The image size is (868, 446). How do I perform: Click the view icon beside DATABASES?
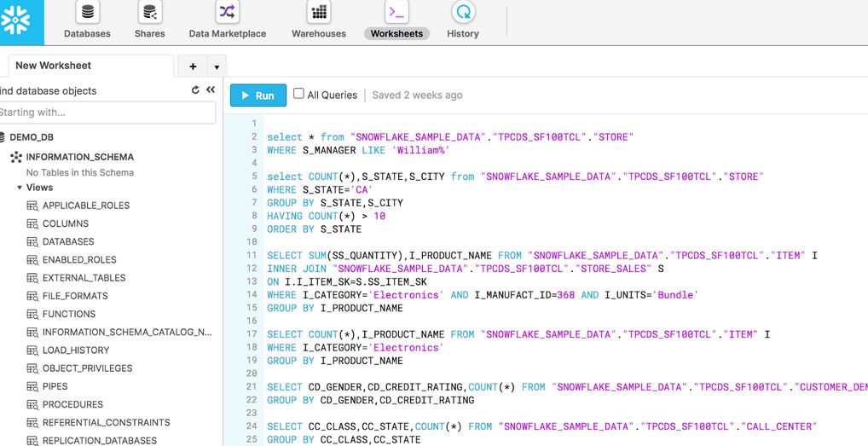(32, 242)
